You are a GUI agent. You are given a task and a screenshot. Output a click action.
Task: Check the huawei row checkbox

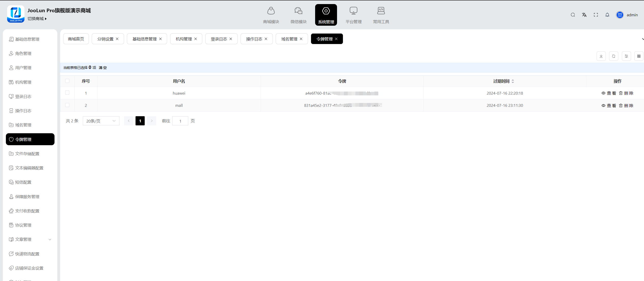pos(67,93)
